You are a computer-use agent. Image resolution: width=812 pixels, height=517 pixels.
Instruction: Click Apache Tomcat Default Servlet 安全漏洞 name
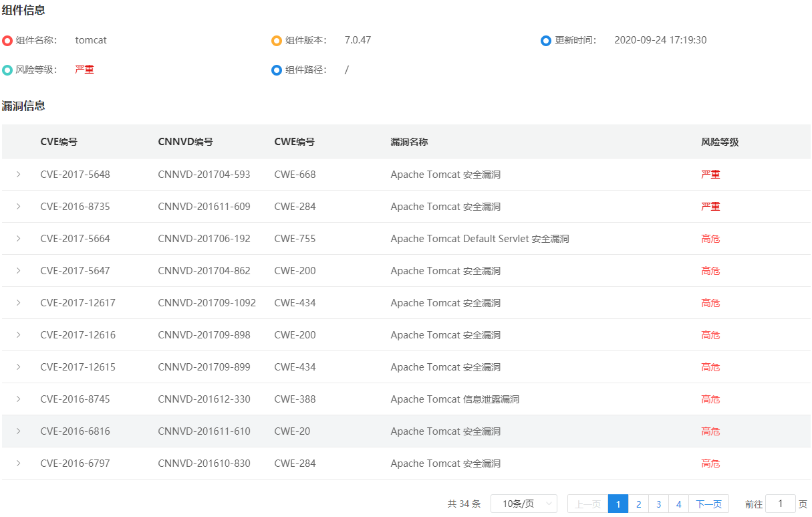tap(480, 239)
